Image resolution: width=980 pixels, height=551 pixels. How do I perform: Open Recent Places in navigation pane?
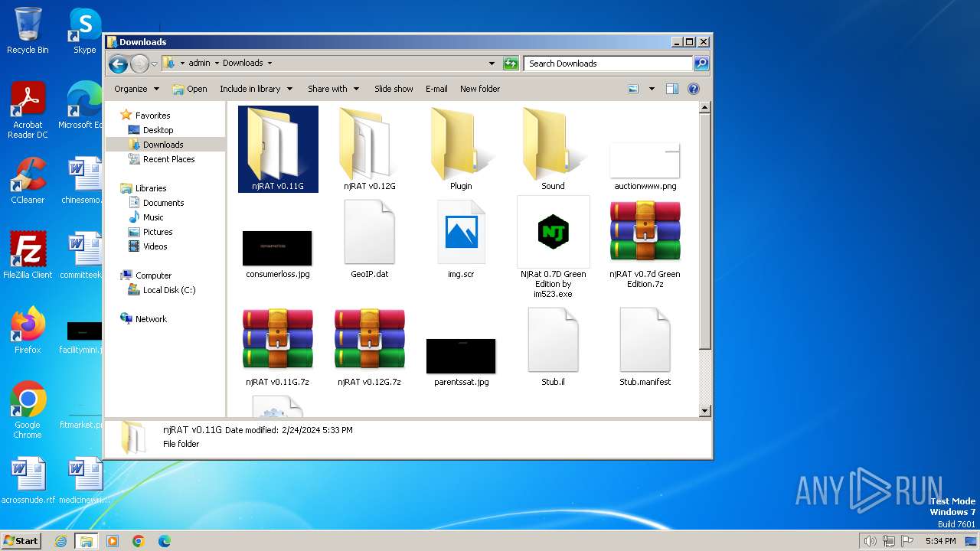[x=168, y=159]
